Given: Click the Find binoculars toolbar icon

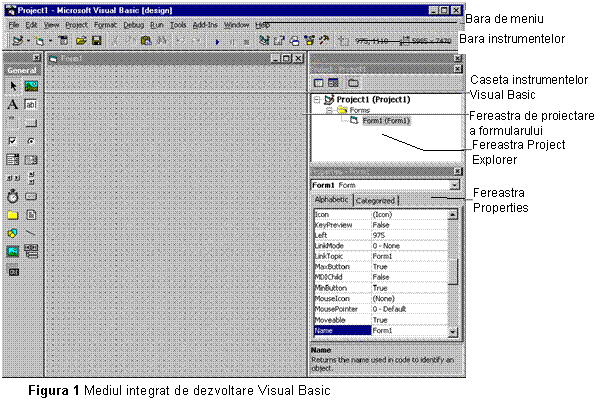Looking at the screenshot, I should point(162,40).
